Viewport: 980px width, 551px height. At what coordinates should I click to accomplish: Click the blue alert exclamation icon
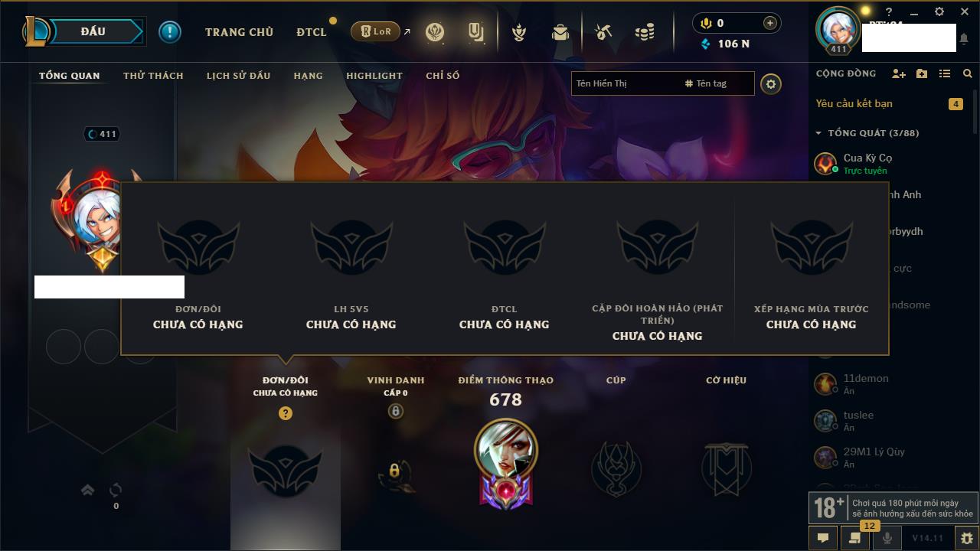pos(169,31)
